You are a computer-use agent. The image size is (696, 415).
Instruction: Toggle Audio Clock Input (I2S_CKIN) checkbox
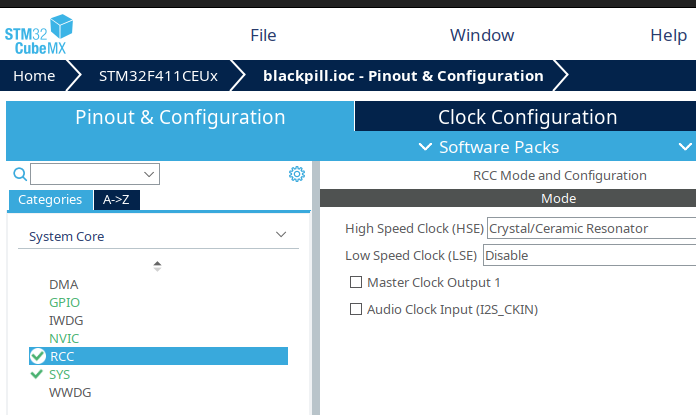coord(355,310)
